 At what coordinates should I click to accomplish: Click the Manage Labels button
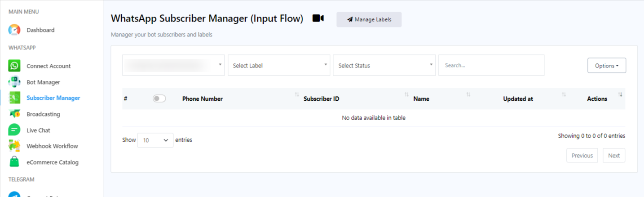(x=369, y=20)
